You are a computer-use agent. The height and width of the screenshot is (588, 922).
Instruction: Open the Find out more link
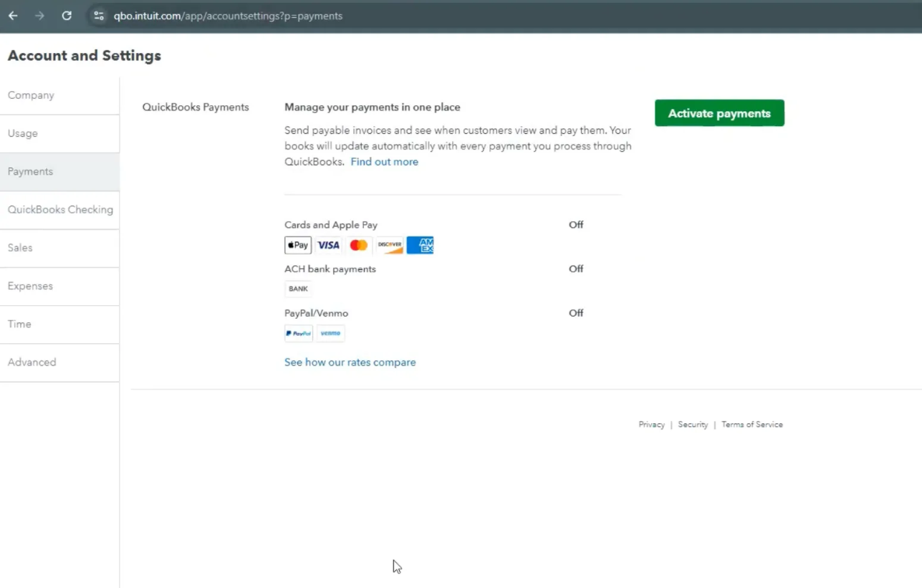click(x=384, y=162)
